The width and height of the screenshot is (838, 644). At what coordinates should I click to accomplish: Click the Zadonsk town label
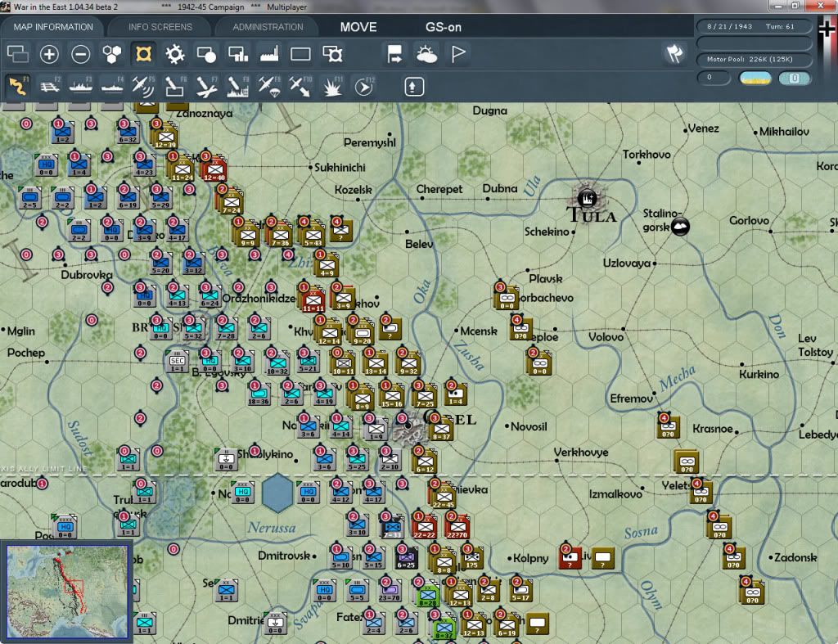(795, 557)
